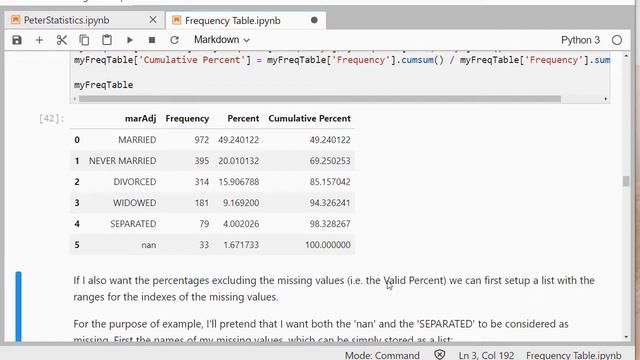
Task: Click 'Mode: Command' in the status bar
Action: (x=382, y=355)
